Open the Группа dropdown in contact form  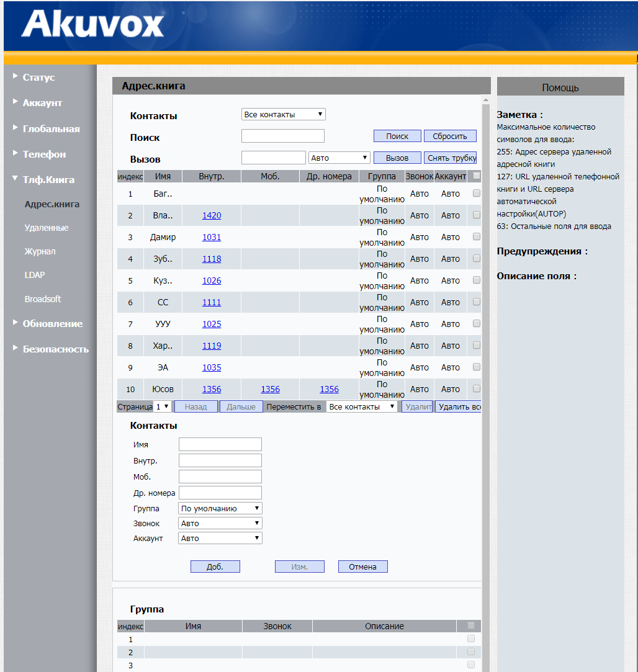220,508
